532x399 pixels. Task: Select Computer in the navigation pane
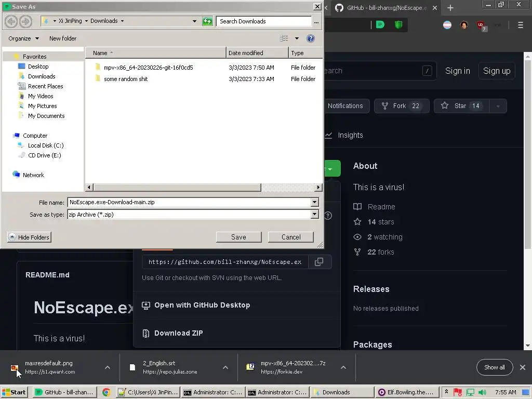(x=35, y=136)
